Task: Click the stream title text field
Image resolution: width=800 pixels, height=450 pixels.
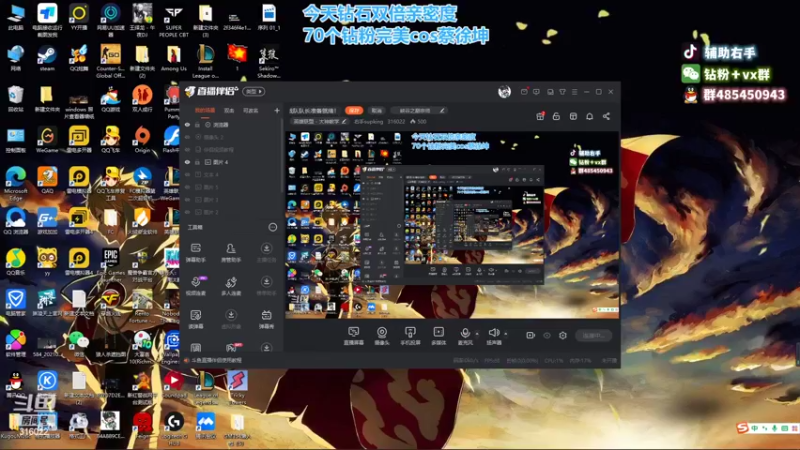Action: (x=313, y=110)
